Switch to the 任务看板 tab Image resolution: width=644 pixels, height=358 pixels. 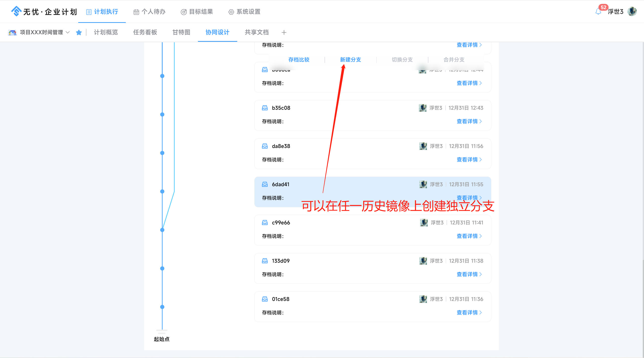[x=145, y=32]
